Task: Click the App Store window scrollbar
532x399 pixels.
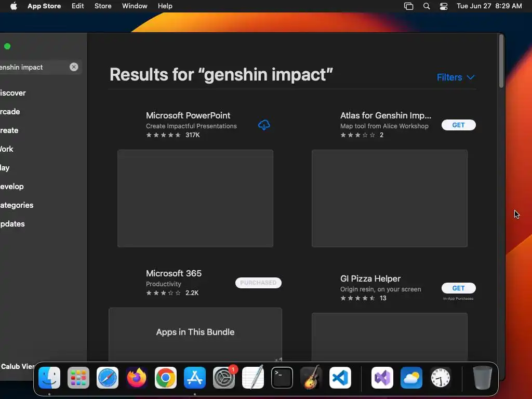Action: tap(501, 61)
